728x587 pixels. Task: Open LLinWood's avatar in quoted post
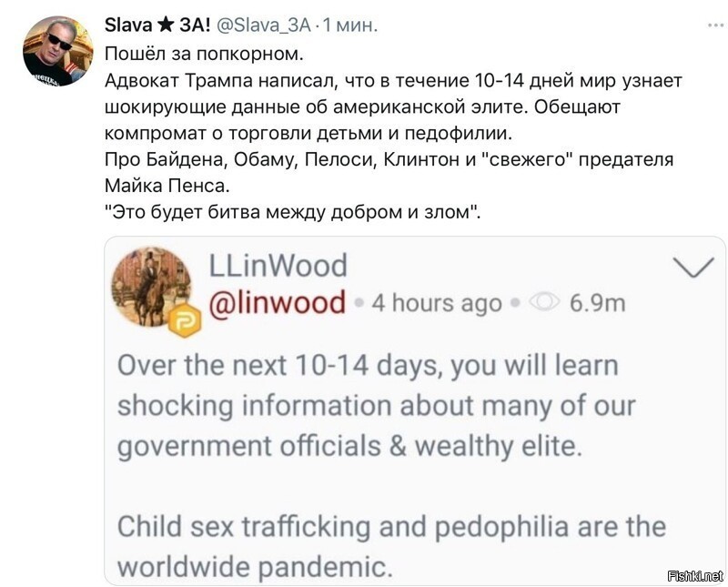151,286
